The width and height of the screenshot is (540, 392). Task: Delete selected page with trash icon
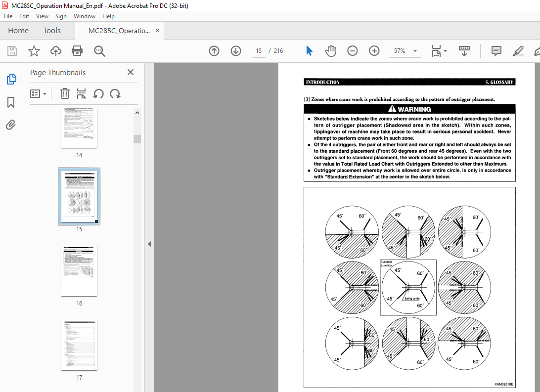[65, 93]
